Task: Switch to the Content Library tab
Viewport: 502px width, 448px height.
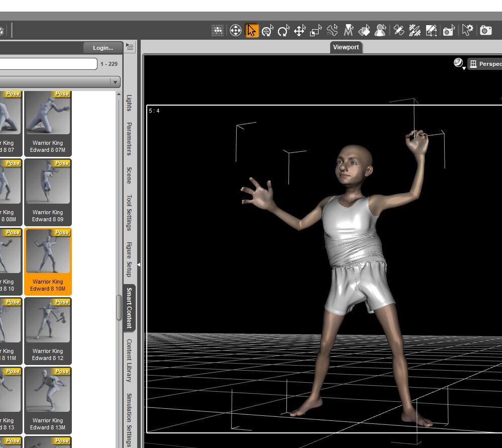Action: pos(129,360)
